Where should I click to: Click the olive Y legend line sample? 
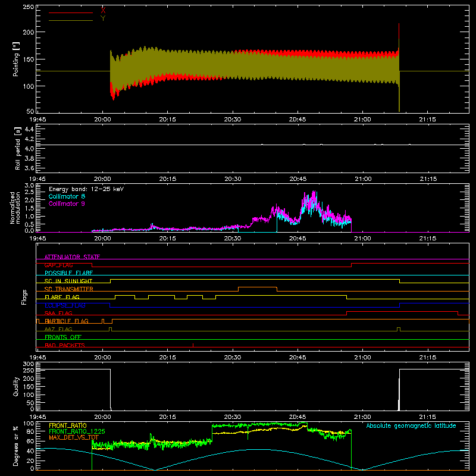pos(71,21)
